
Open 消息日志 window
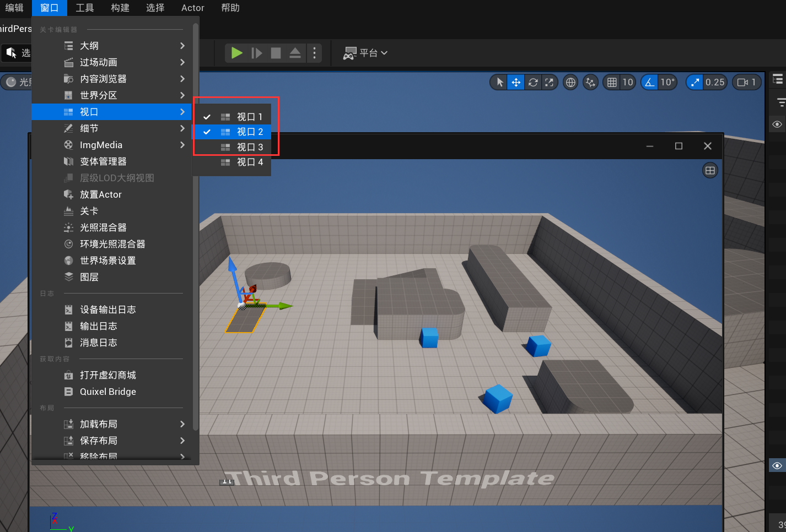(112, 343)
